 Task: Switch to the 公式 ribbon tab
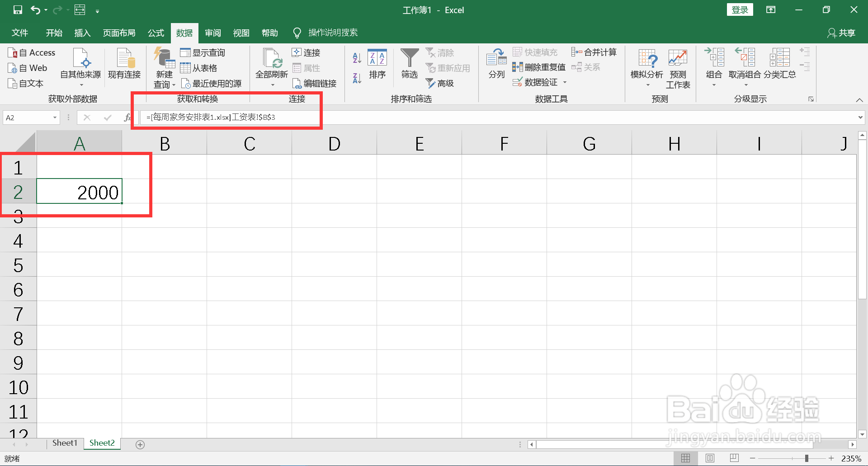point(156,32)
